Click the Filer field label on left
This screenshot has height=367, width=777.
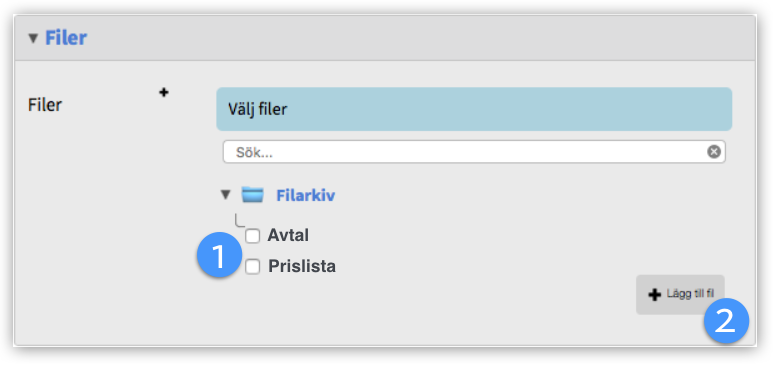[45, 105]
